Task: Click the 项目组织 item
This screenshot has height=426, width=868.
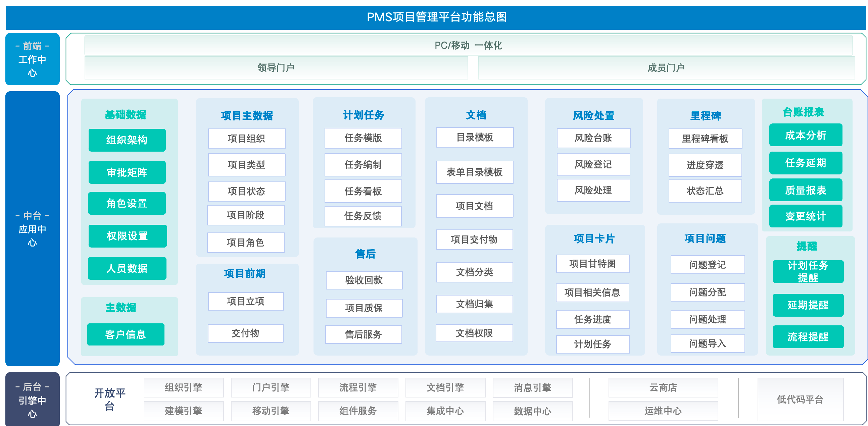Action: (x=247, y=139)
